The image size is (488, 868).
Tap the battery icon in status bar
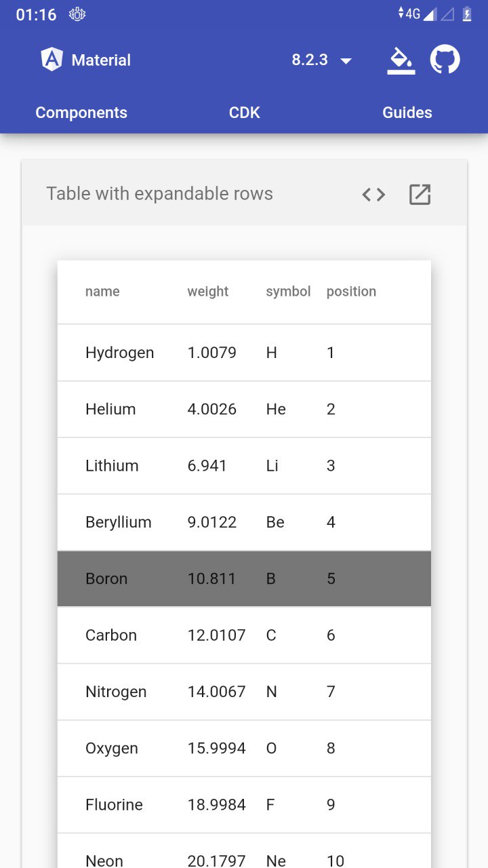coord(467,14)
